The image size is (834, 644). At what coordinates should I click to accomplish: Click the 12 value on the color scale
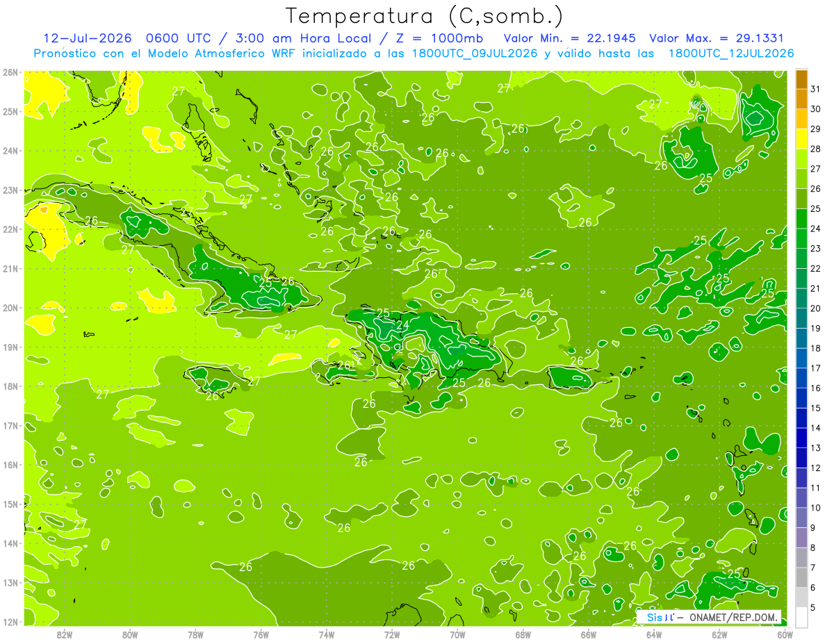click(x=816, y=468)
